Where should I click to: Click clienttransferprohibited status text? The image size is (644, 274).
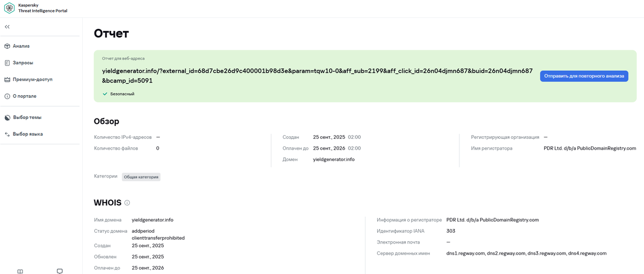click(x=158, y=238)
